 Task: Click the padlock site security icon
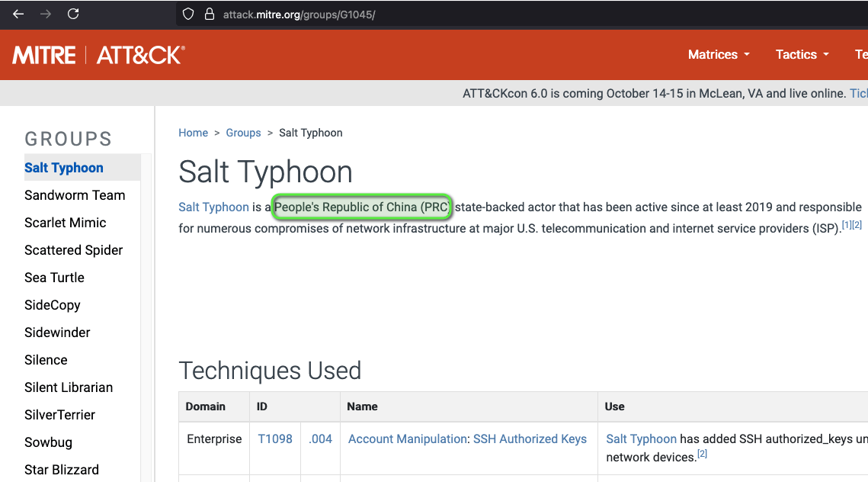coord(209,14)
